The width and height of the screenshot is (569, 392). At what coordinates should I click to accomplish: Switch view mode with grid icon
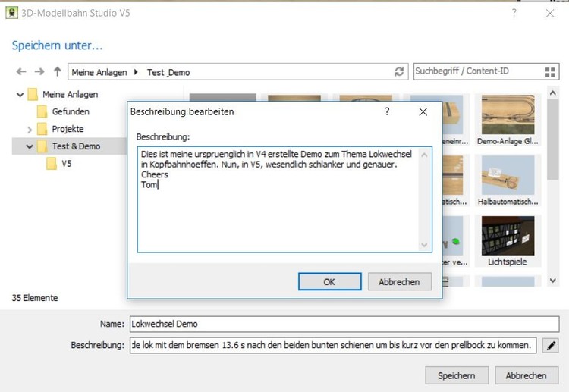pos(550,72)
